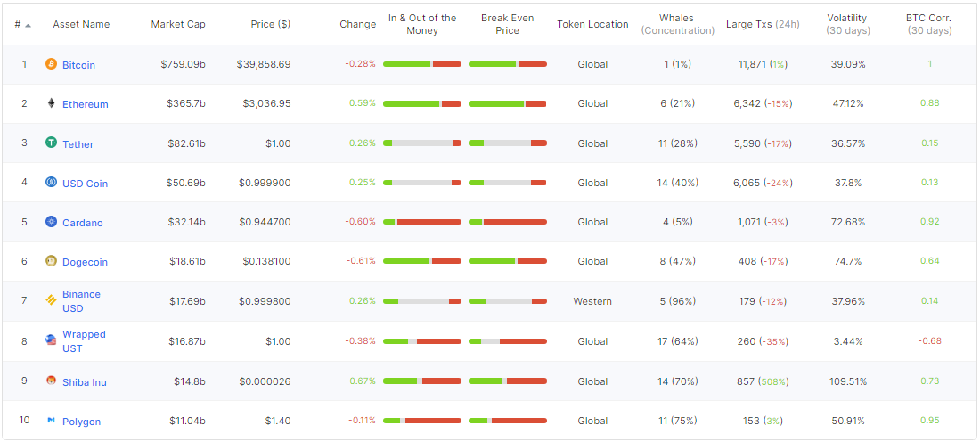The image size is (980, 442).
Task: Click Wrapped UST BTC correlation -0.68
Action: pos(930,340)
